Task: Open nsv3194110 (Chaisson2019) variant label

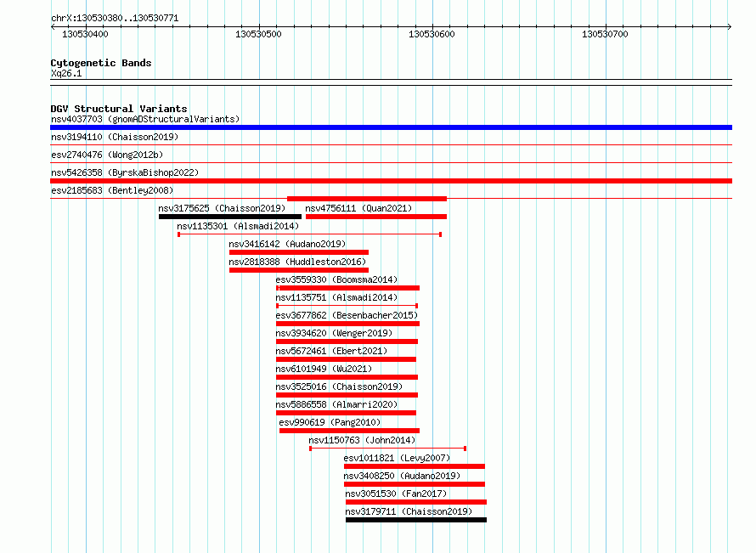Action: tap(115, 137)
